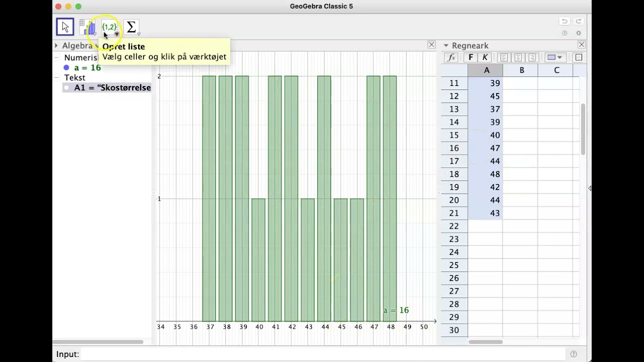Click cell A12 containing 45
This screenshot has width=644, height=362.
click(486, 96)
